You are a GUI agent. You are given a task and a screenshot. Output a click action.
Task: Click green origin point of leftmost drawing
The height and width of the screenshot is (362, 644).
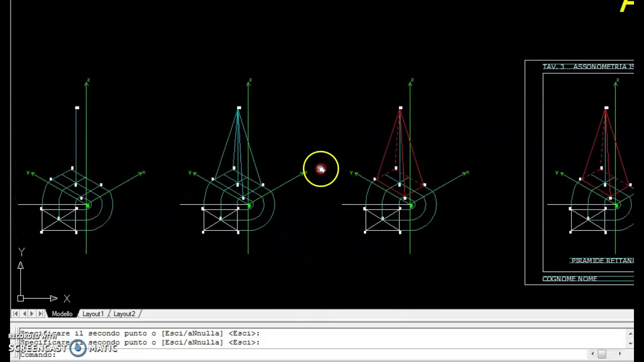(x=88, y=206)
